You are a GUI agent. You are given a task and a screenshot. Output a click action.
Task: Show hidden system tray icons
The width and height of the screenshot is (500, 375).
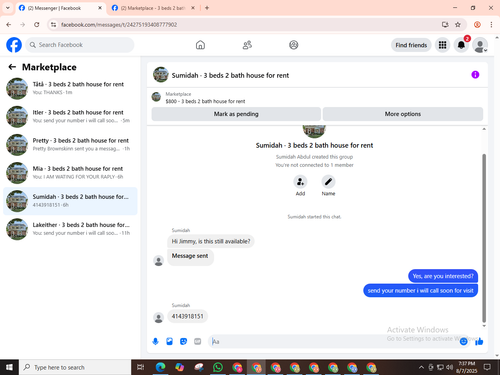[421, 367]
